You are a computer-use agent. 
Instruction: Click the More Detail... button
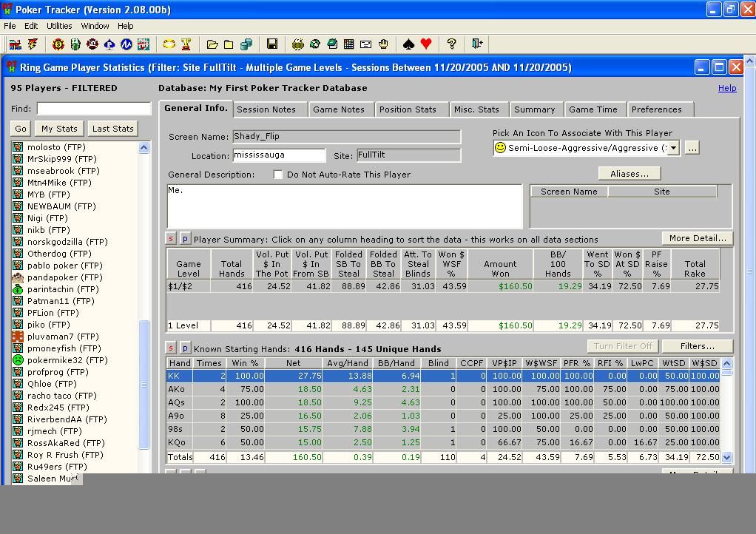click(x=697, y=238)
